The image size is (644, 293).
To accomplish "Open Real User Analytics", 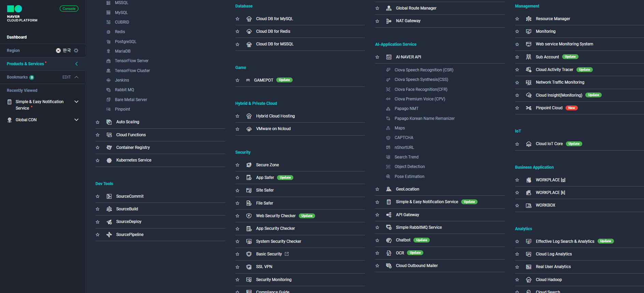I will (553, 267).
